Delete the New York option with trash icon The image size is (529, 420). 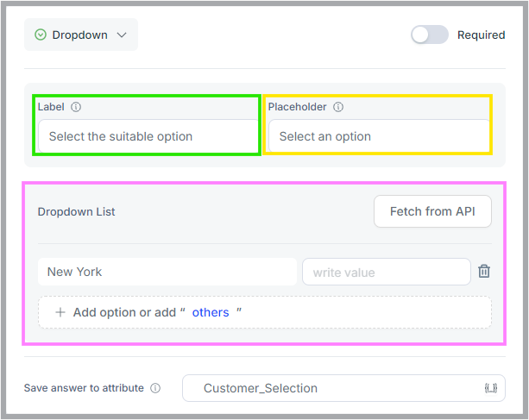(x=484, y=272)
